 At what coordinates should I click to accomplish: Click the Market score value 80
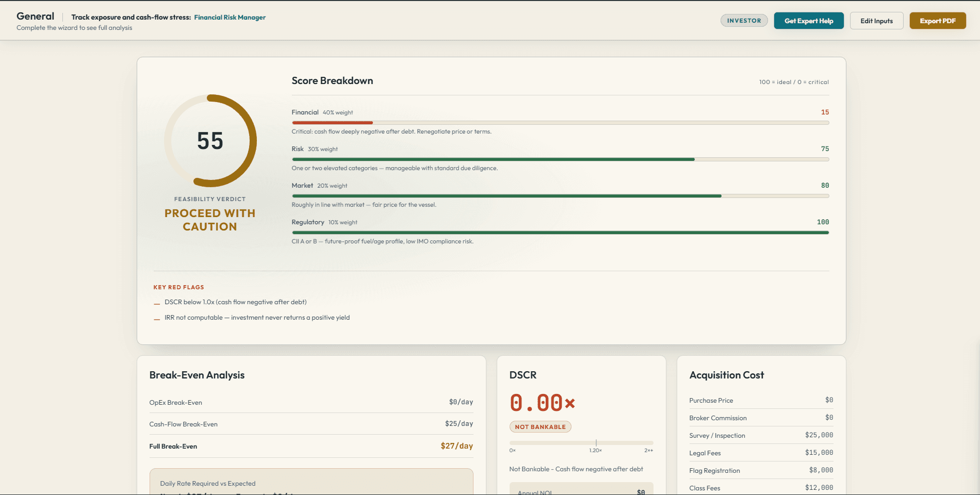pyautogui.click(x=825, y=186)
